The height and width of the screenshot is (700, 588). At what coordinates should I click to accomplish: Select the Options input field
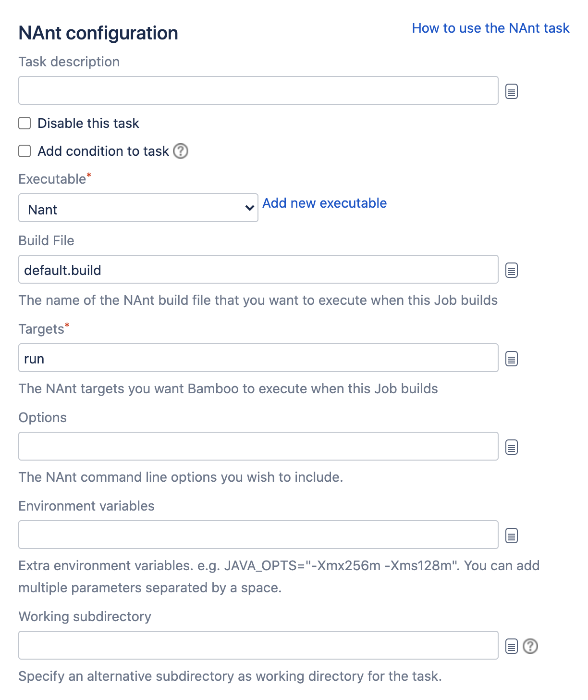click(x=258, y=446)
